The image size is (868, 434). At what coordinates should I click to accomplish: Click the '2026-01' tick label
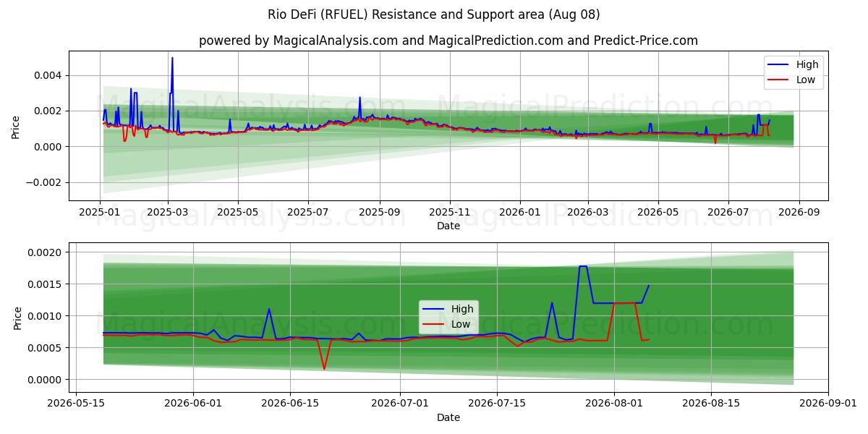tap(521, 212)
